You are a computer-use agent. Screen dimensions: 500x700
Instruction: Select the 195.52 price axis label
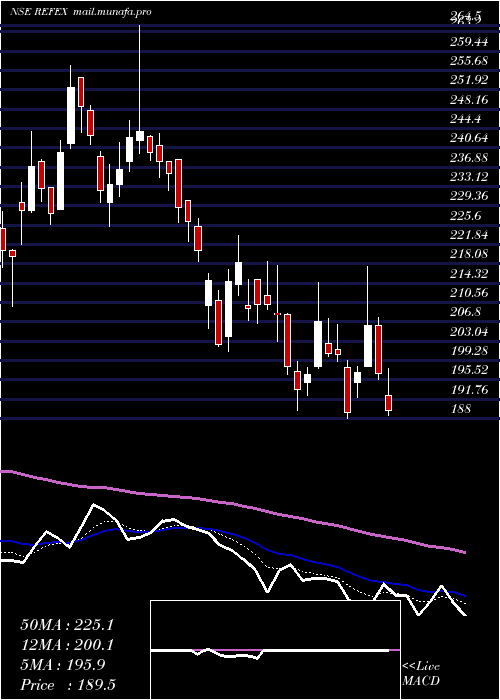[468, 370]
